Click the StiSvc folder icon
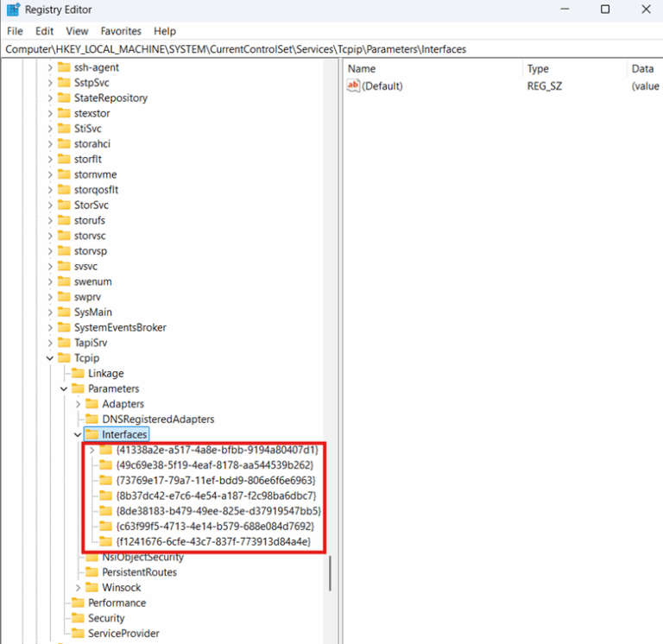This screenshot has height=644, width=663. [64, 128]
